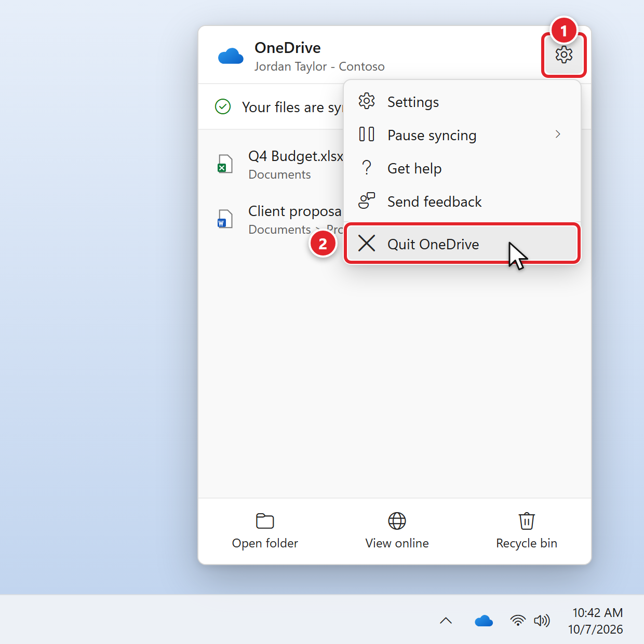Click the 'Your files are synced' status text
Image resolution: width=644 pixels, height=644 pixels.
click(292, 107)
